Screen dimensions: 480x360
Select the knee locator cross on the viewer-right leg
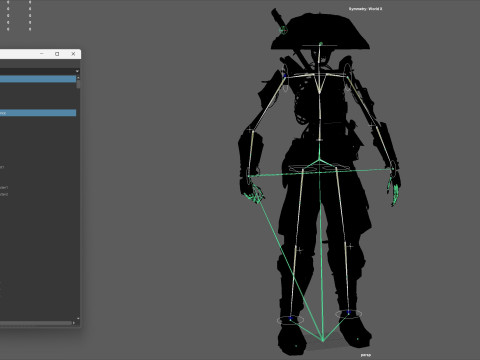pyautogui.click(x=350, y=247)
